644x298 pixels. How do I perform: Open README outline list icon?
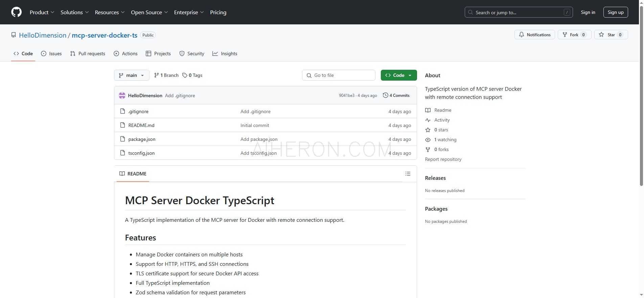[x=408, y=174]
